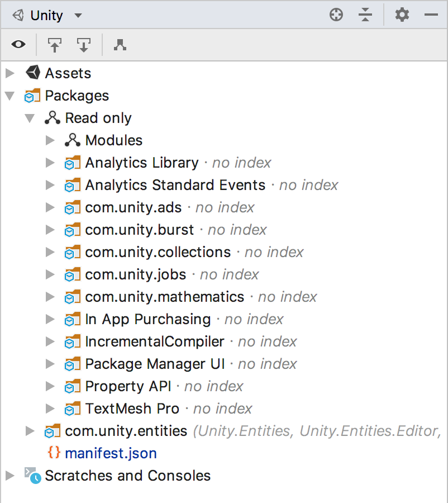Click the Analytics Standard Events package icon

click(73, 185)
